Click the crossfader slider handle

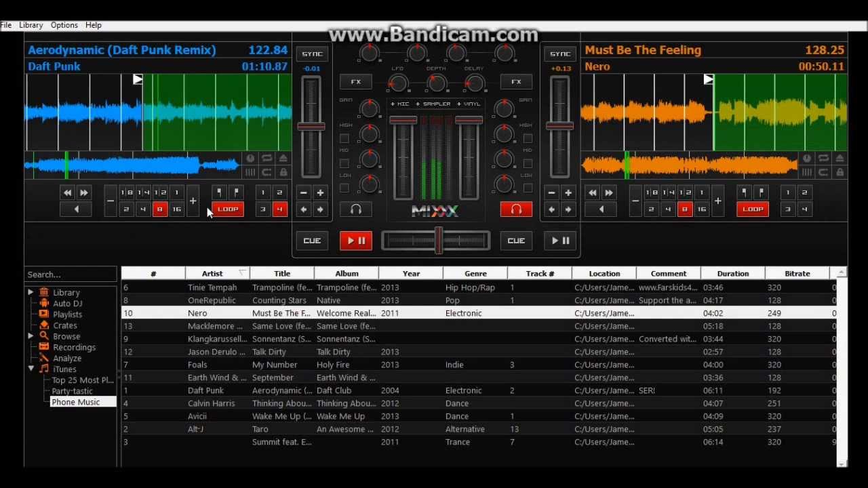click(439, 241)
